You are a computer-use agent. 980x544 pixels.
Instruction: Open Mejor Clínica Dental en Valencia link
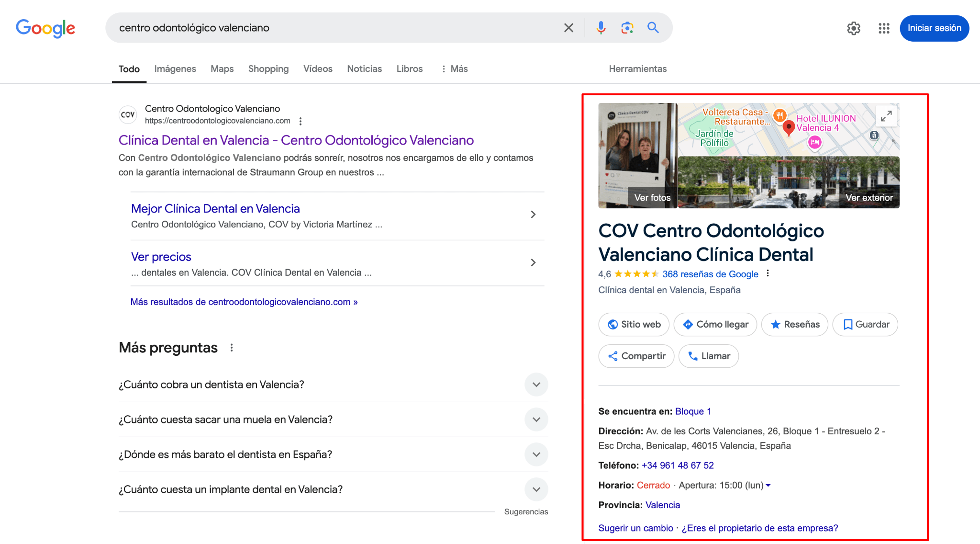pyautogui.click(x=215, y=209)
